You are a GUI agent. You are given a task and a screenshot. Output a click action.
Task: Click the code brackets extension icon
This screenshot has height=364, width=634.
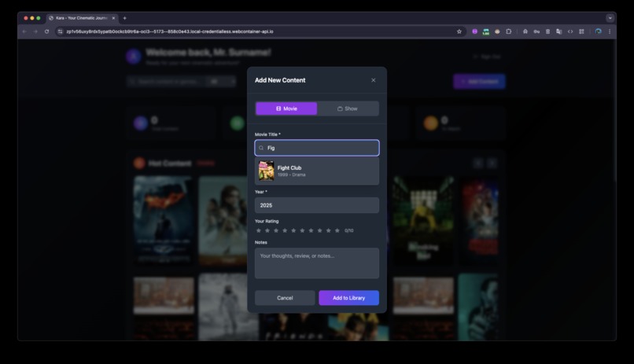click(x=570, y=31)
